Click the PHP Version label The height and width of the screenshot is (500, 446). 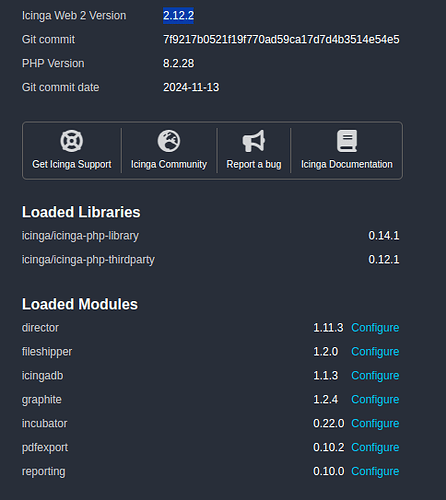coord(53,63)
